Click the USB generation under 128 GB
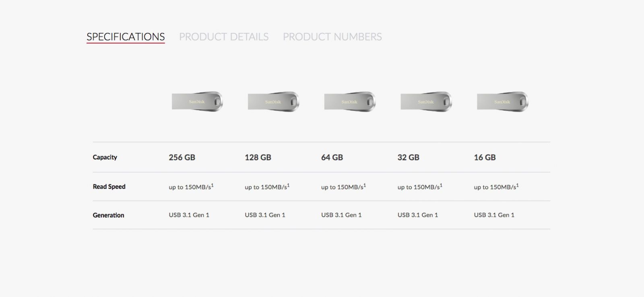The width and height of the screenshot is (644, 297). [x=265, y=215]
